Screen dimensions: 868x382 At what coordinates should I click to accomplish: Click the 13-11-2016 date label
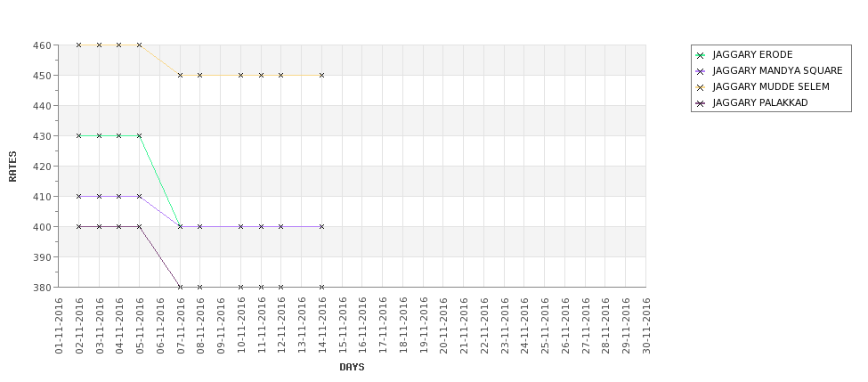coord(302,326)
